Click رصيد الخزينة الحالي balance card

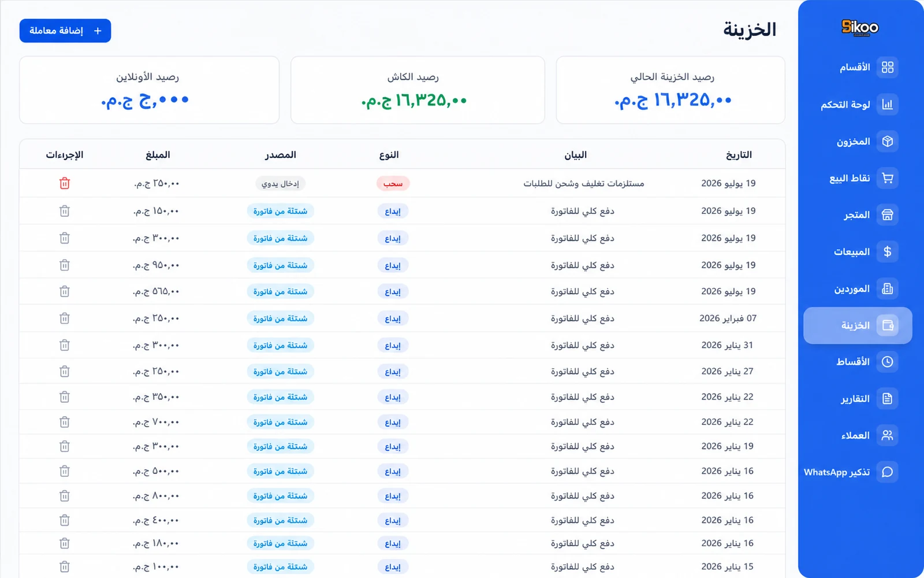(x=670, y=90)
